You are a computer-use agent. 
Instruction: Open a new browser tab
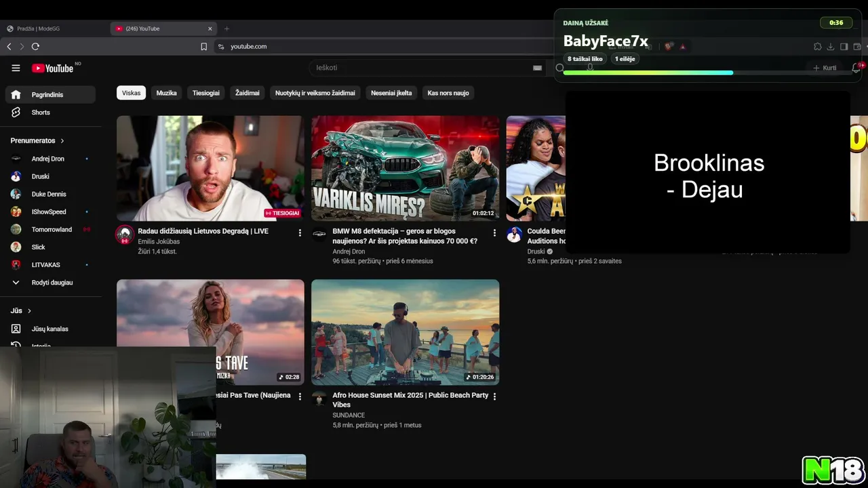pos(226,28)
